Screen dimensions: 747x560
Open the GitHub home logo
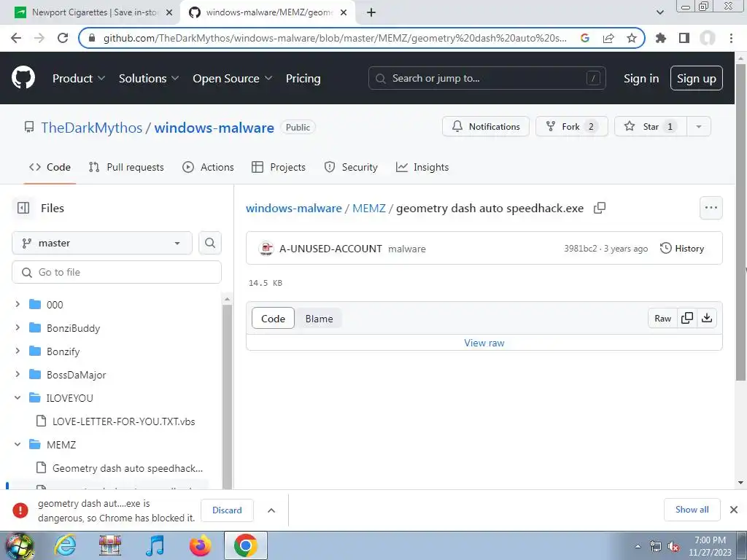(x=23, y=78)
